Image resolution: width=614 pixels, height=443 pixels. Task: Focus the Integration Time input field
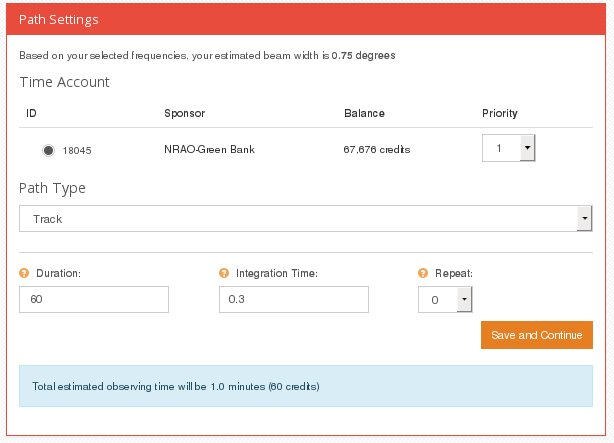(x=294, y=300)
